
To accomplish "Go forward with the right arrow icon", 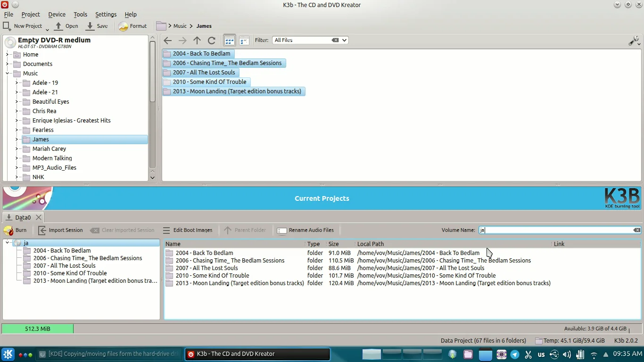I will pos(182,41).
